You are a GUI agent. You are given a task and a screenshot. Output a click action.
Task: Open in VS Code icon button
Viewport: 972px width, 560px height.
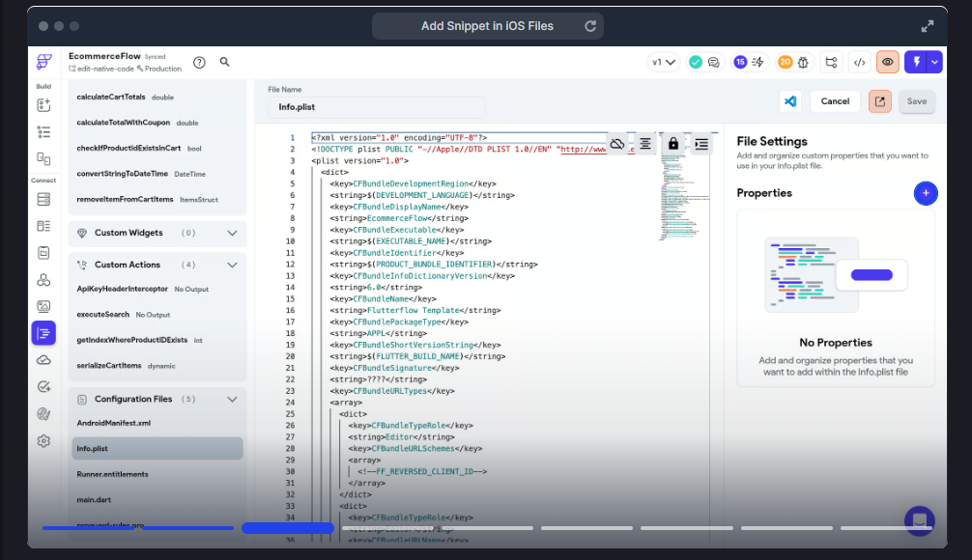coord(790,101)
